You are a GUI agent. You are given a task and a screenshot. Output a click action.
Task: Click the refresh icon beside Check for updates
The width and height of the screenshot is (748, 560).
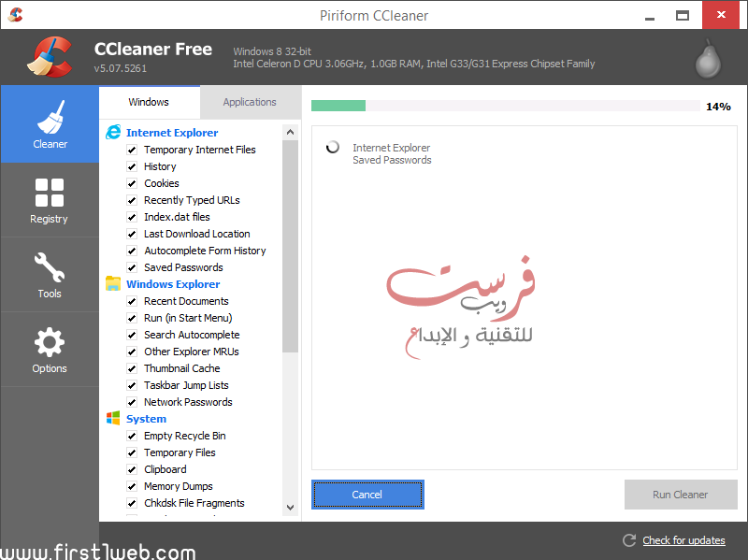(629, 540)
